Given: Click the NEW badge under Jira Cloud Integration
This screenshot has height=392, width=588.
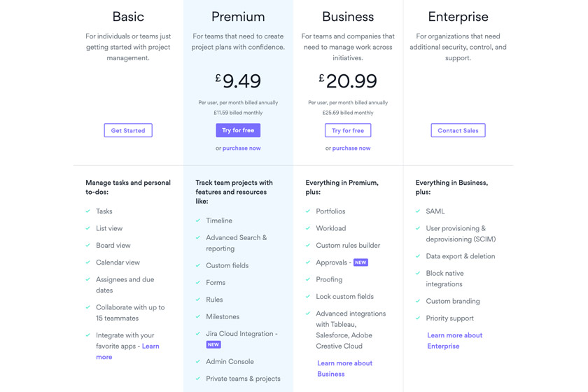Looking at the screenshot, I should click(x=213, y=344).
